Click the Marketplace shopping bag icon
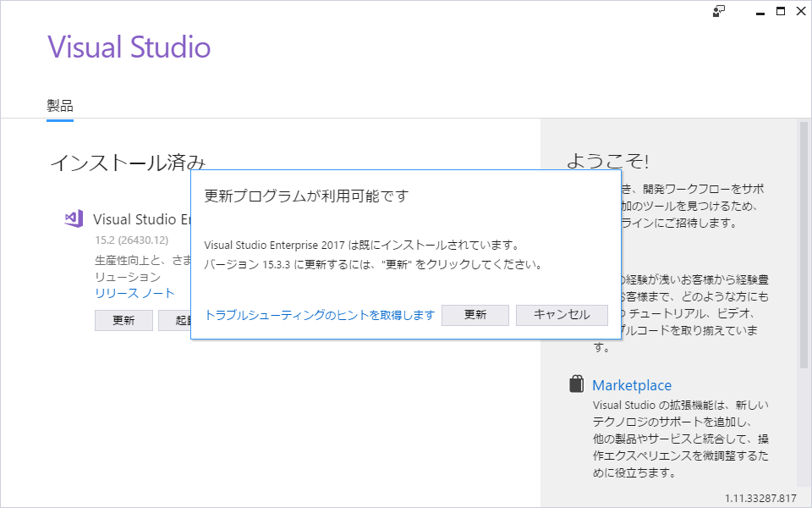This screenshot has width=812, height=508. pyautogui.click(x=576, y=384)
